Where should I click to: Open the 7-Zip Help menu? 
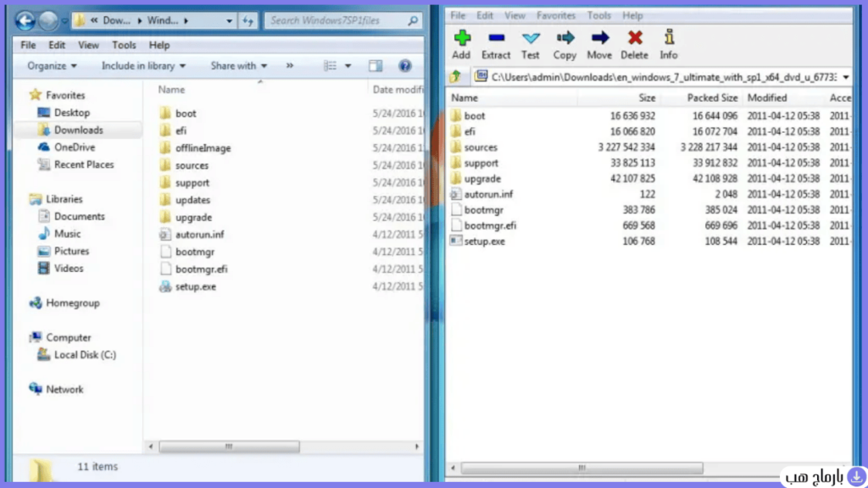[632, 15]
